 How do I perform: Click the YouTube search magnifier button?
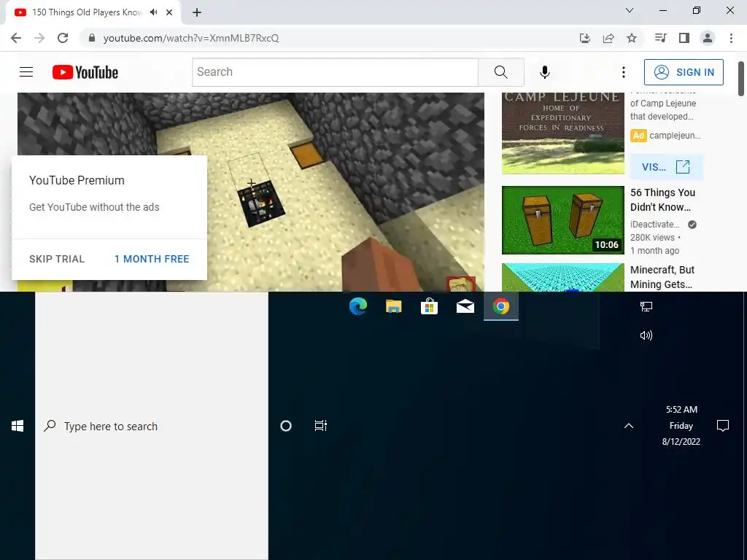click(500, 72)
